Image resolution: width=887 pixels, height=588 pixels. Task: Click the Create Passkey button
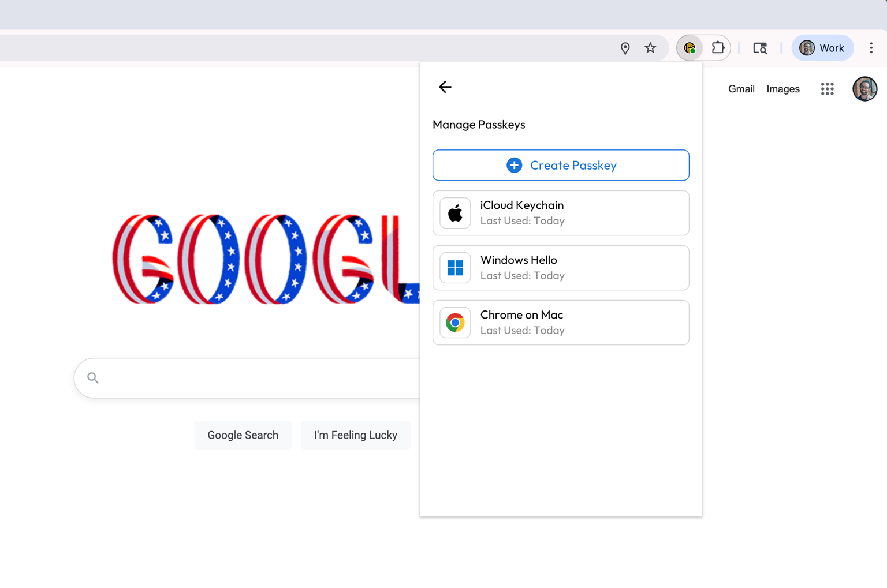pyautogui.click(x=561, y=165)
